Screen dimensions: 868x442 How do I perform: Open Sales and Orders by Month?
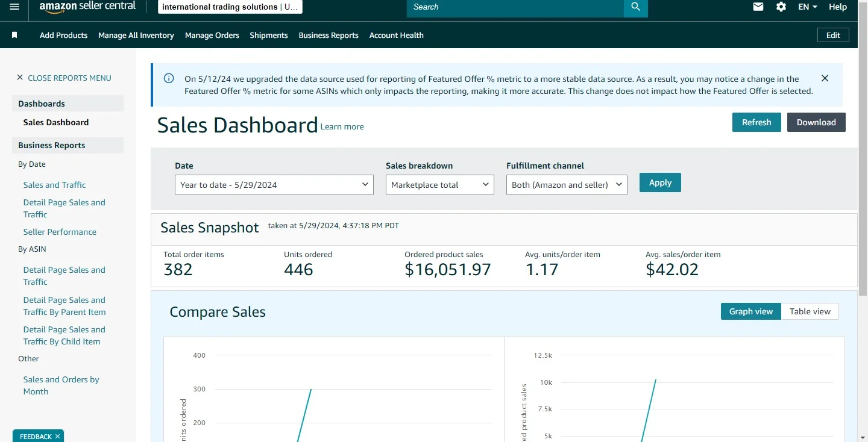tap(61, 385)
